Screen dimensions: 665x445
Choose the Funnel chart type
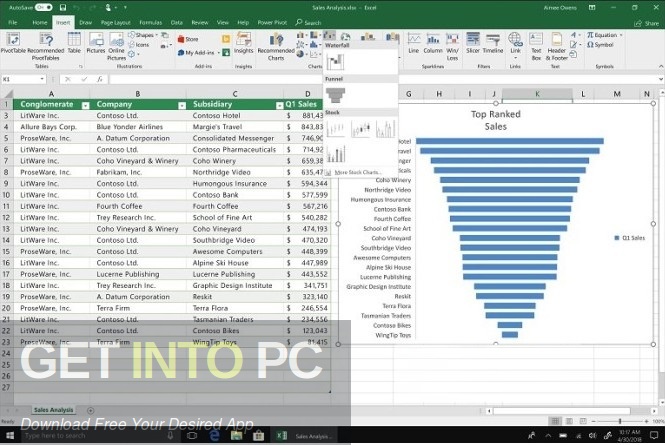(335, 95)
